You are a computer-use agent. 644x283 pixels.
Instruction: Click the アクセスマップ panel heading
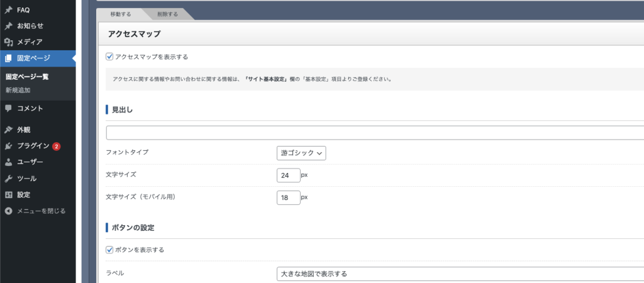tap(134, 34)
